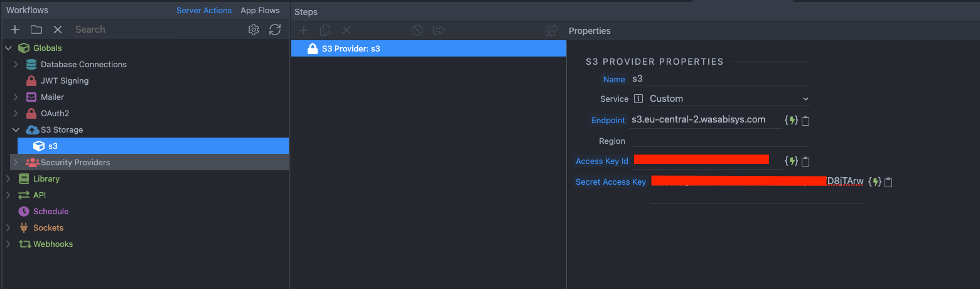Click the dynamic data picker beside Endpoint
Screen dimensions: 980x289
click(792, 120)
